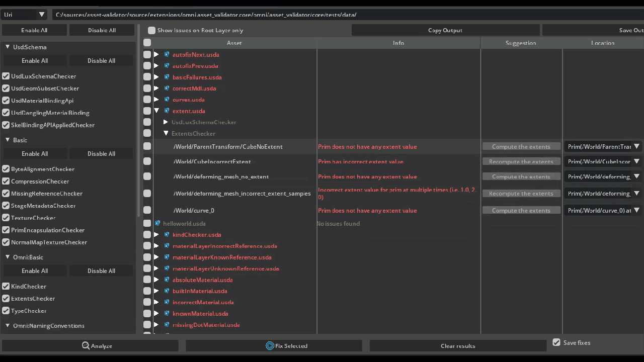
Task: Collapse the Omni:Basic category
Action: click(x=8, y=257)
